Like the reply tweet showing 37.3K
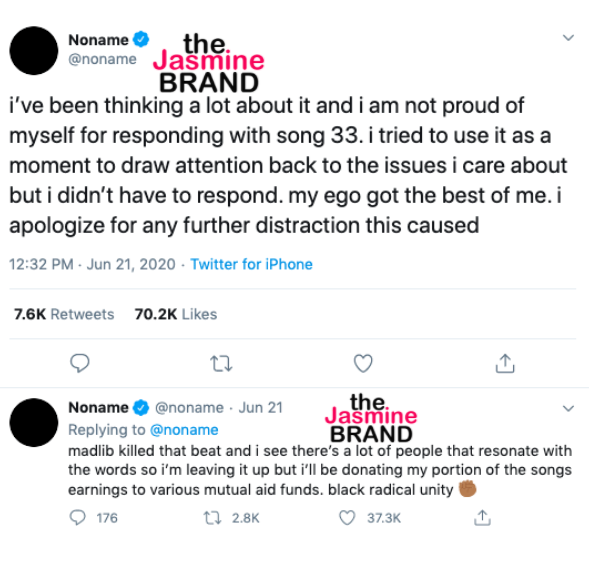 coord(347,518)
